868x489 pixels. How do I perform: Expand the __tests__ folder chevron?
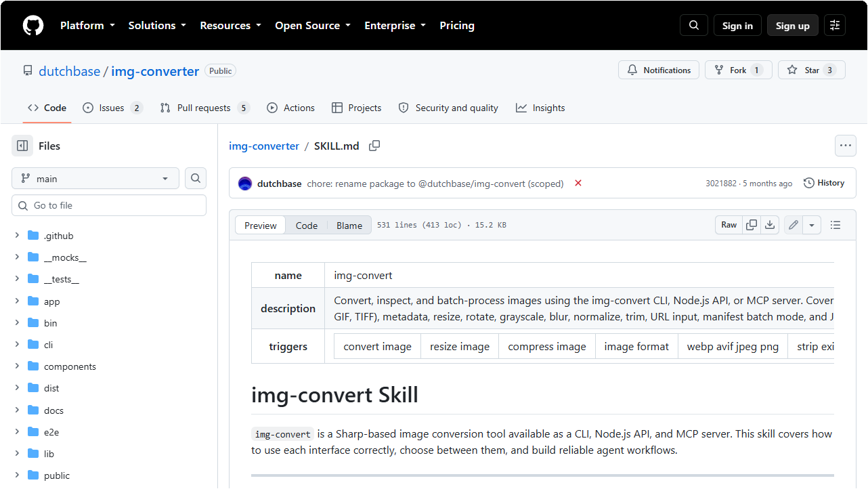tap(17, 279)
